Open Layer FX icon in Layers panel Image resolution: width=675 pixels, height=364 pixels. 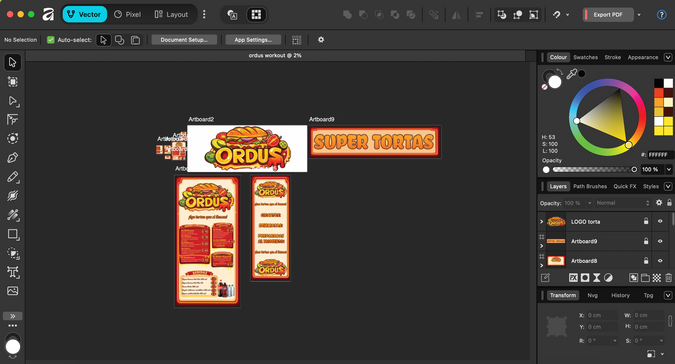[x=573, y=278]
